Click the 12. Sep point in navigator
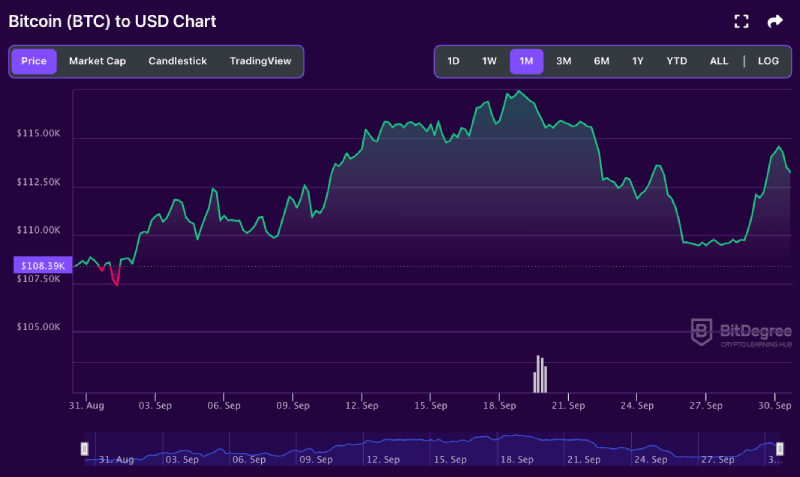800x477 pixels. (x=383, y=460)
